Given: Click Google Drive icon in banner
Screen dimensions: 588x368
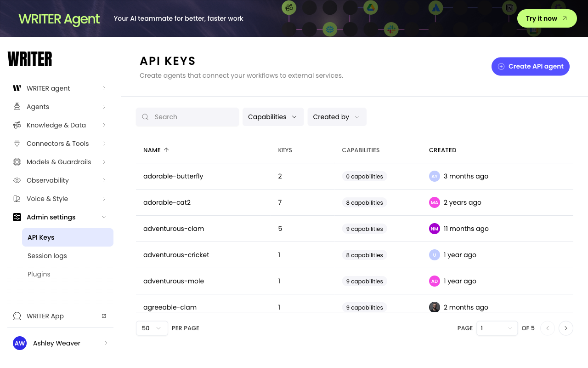Looking at the screenshot, I should click(x=370, y=7).
